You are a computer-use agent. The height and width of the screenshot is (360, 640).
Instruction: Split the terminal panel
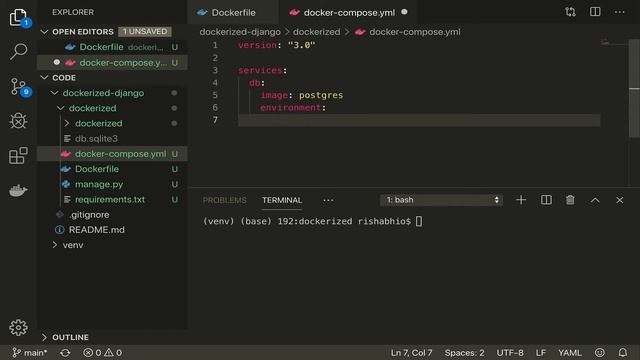(546, 200)
